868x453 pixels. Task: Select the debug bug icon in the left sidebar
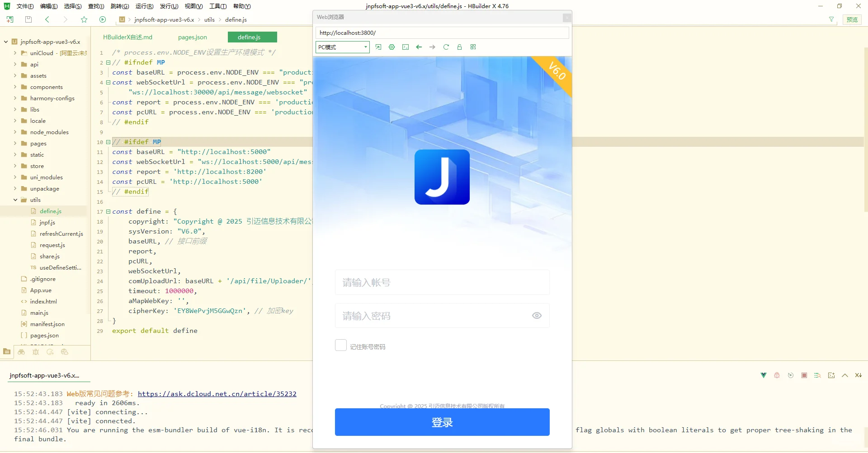[x=36, y=352]
